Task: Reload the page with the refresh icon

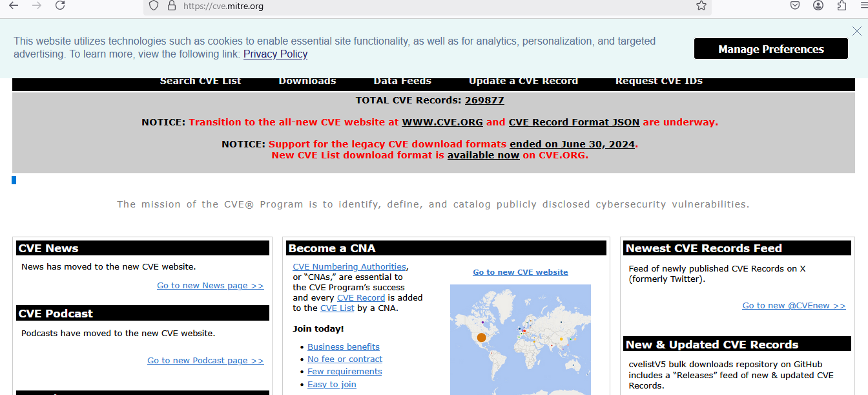Action: pos(60,6)
